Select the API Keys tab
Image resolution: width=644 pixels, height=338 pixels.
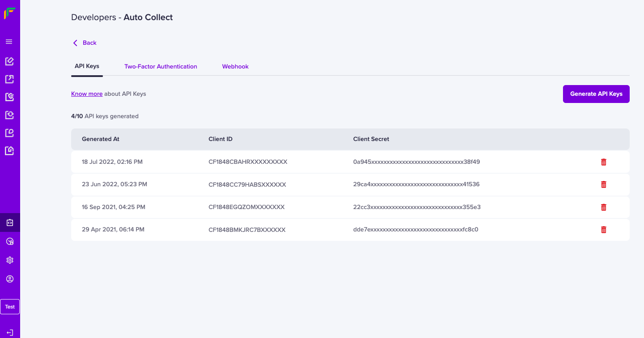87,66
